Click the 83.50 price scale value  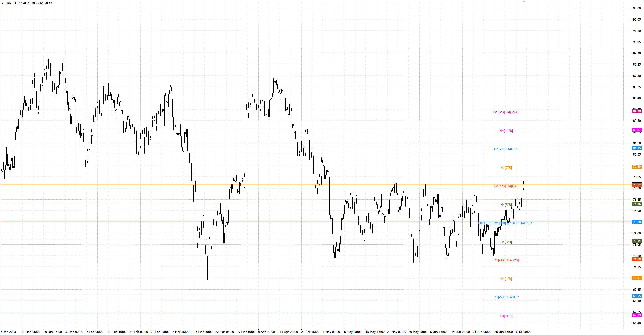tap(637, 121)
